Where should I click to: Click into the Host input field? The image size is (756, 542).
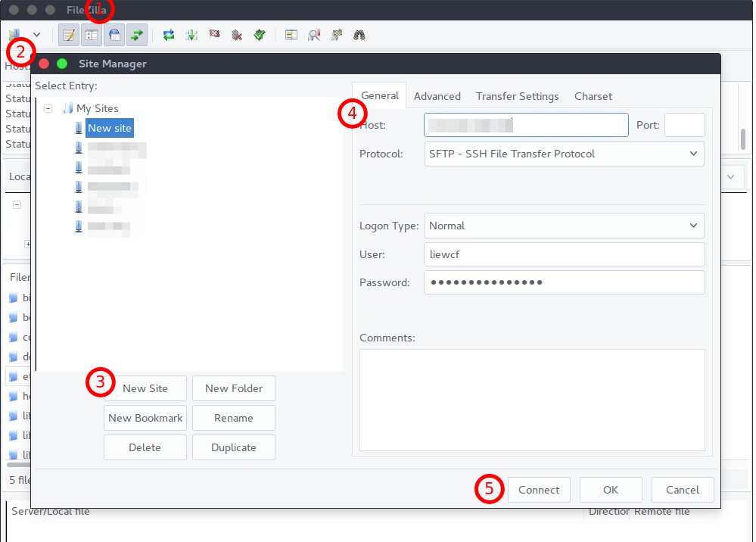(526, 125)
